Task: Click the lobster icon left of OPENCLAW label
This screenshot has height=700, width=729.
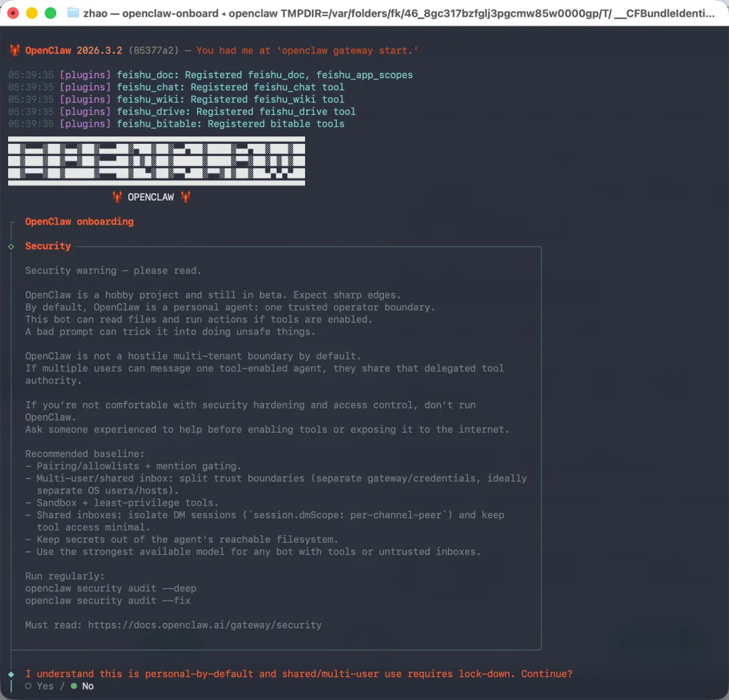Action: pyautogui.click(x=117, y=197)
